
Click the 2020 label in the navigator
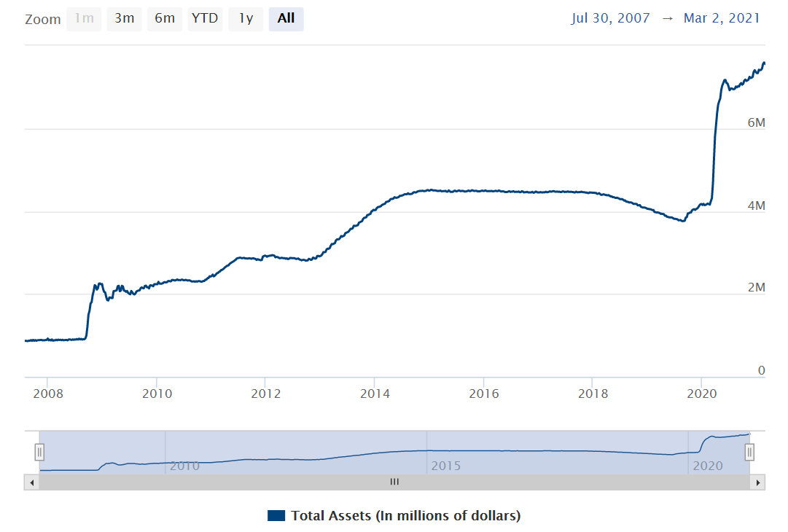pyautogui.click(x=708, y=466)
